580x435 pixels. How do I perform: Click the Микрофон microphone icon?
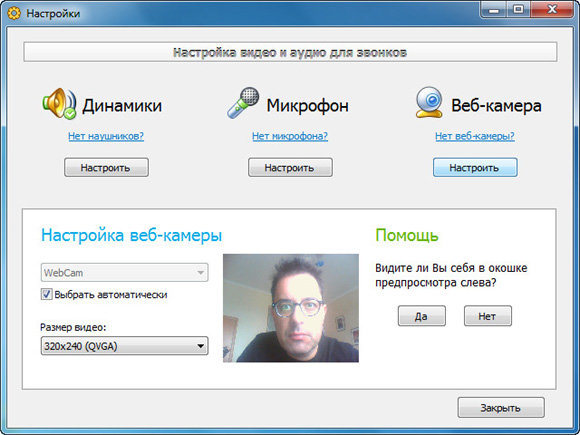[243, 103]
